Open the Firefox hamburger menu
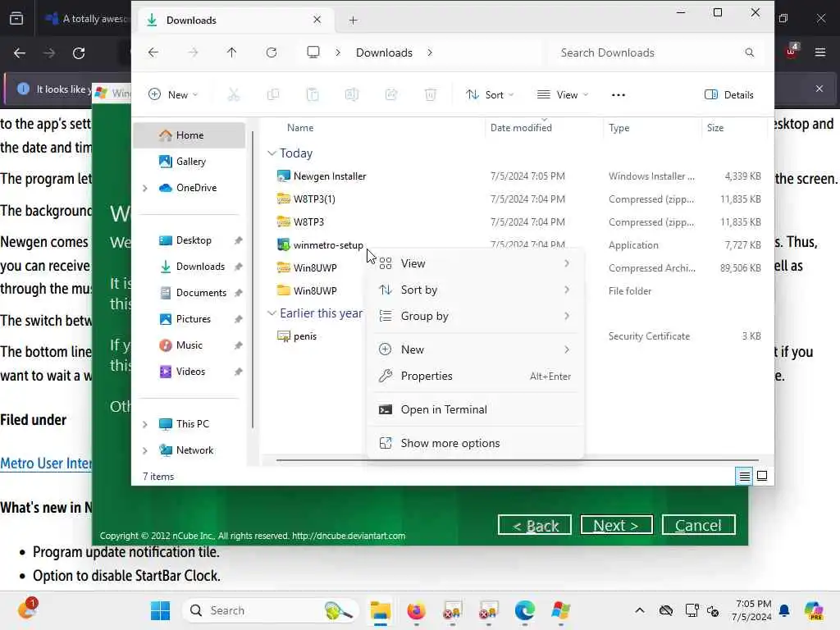Screen dimensions: 840x630 [x=820, y=52]
